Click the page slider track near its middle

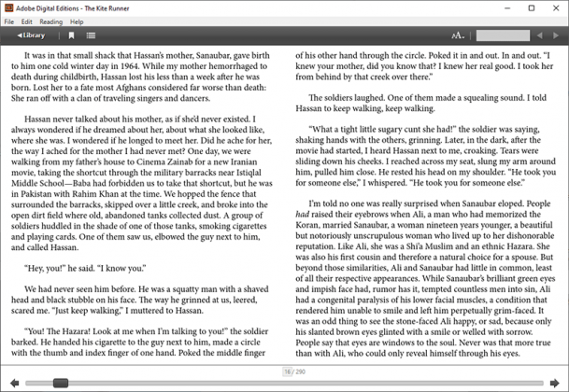(285, 383)
